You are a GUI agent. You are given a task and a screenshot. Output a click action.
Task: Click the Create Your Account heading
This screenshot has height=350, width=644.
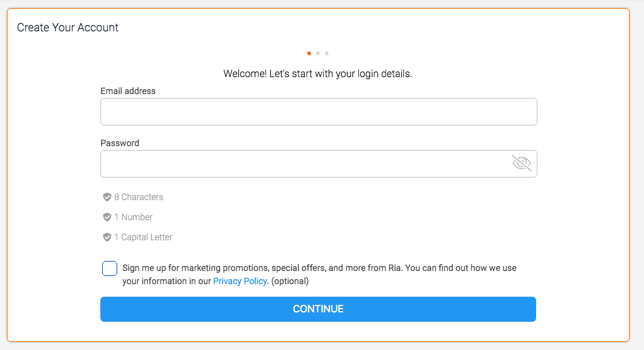pos(68,28)
